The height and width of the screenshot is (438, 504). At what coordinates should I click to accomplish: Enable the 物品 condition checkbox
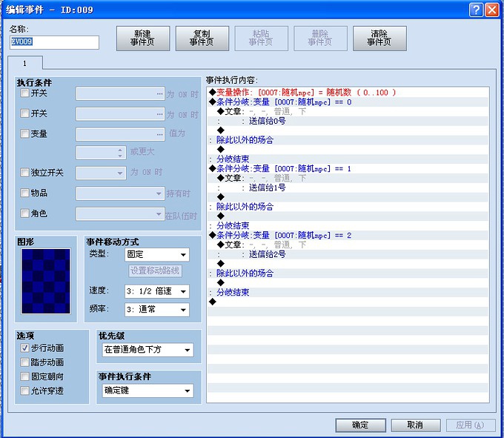(24, 193)
